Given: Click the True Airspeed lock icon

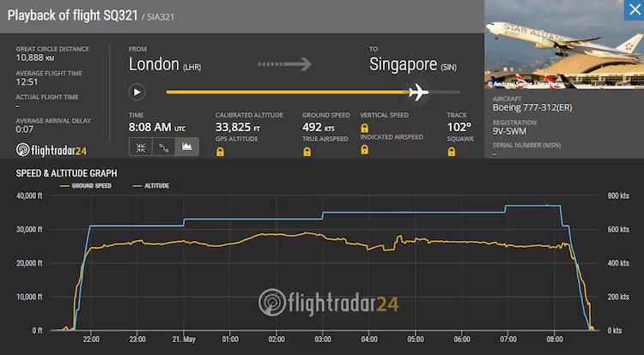Looking at the screenshot, I should click(x=307, y=152).
